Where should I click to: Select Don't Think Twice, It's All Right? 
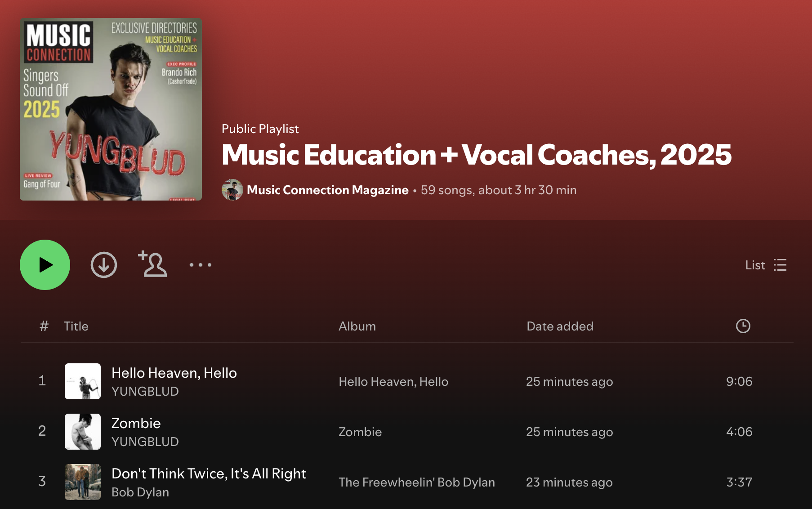209,473
